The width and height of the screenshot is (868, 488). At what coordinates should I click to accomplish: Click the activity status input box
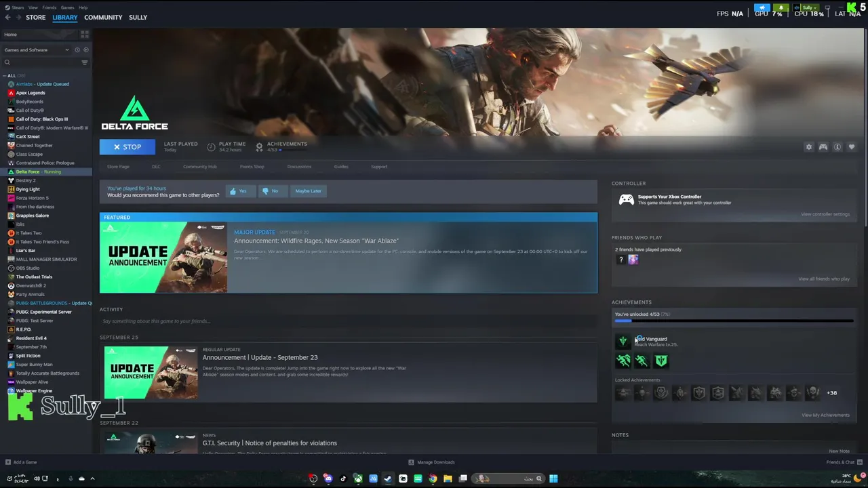(348, 321)
